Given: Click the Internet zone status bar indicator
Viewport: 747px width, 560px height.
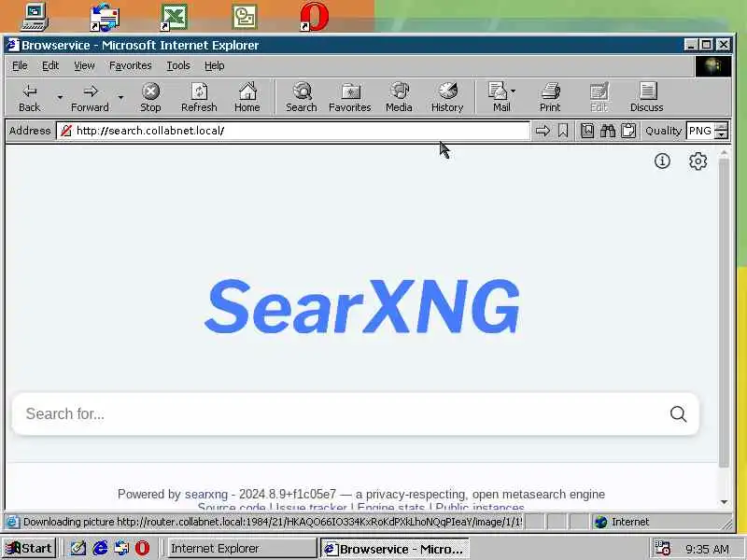Looking at the screenshot, I should pos(622,522).
